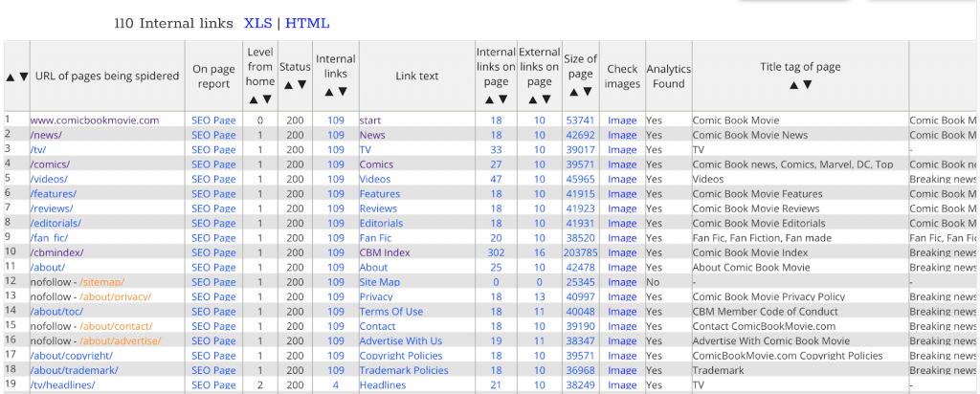Sort Size of page descending arrow
Image resolution: width=980 pixels, height=394 pixels.
point(588,92)
